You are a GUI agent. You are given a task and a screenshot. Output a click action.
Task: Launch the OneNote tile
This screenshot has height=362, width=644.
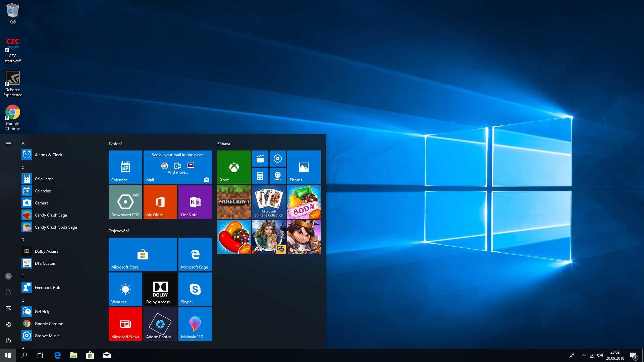coord(195,202)
